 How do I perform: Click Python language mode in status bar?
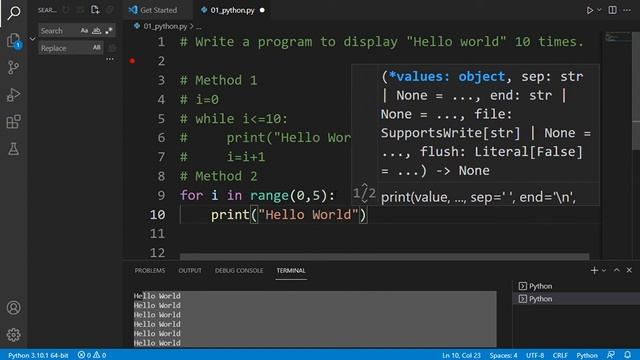[x=587, y=355]
